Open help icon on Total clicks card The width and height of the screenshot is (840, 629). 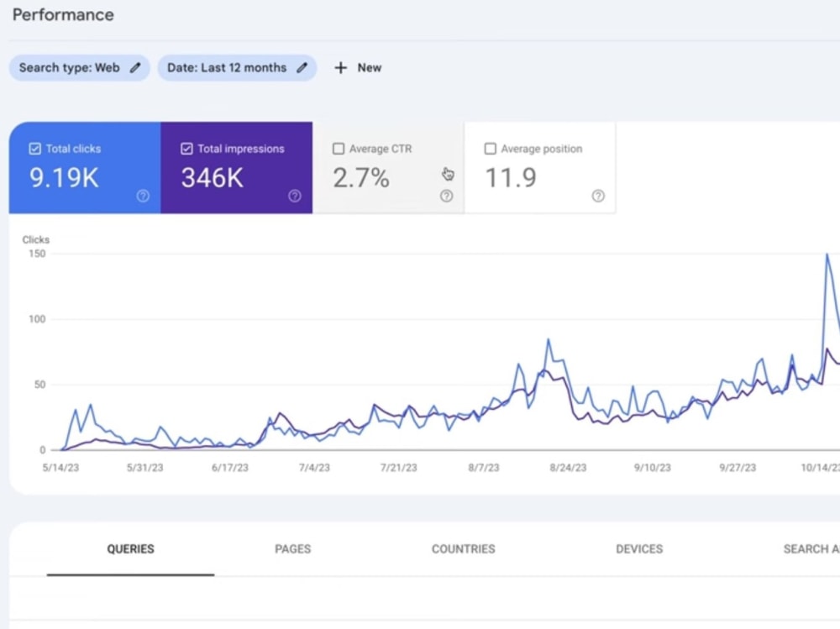tap(143, 196)
